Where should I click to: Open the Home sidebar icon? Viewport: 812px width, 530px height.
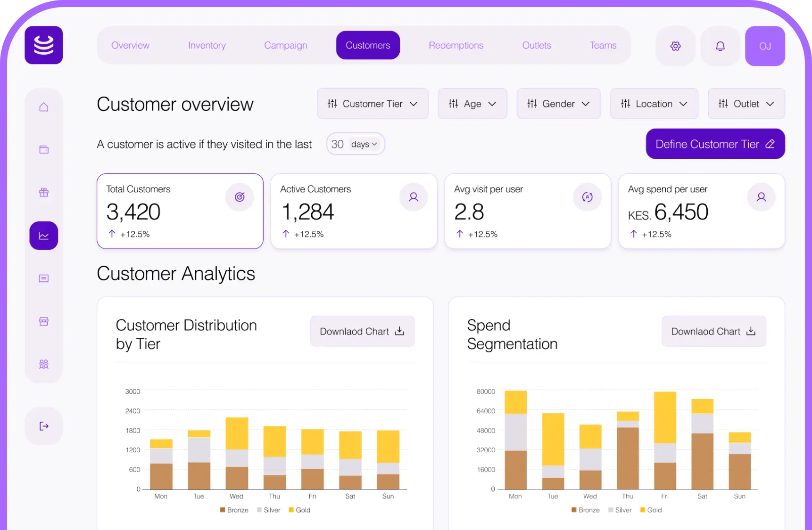click(43, 107)
